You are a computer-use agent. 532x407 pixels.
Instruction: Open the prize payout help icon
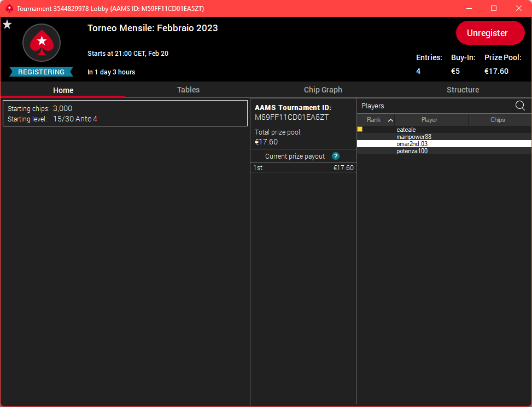[336, 156]
